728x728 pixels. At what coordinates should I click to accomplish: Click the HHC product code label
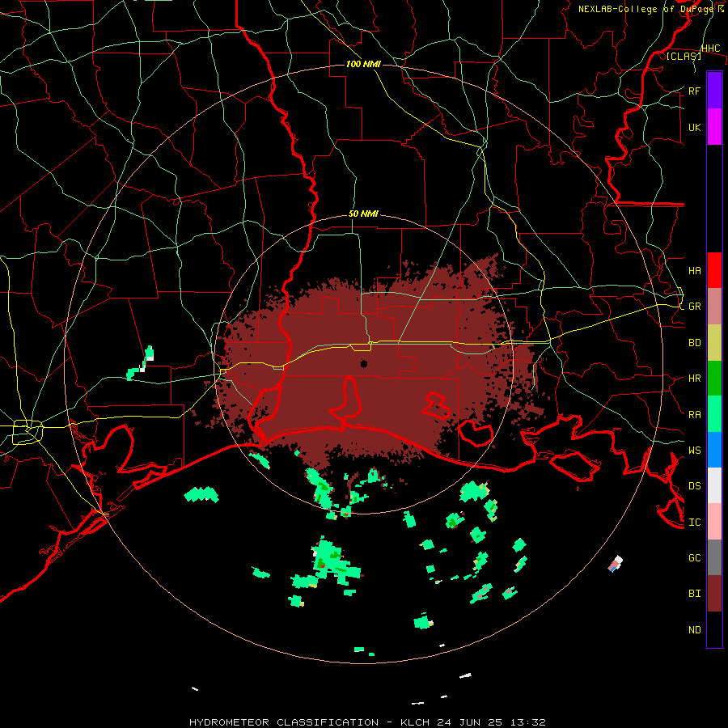(711, 49)
